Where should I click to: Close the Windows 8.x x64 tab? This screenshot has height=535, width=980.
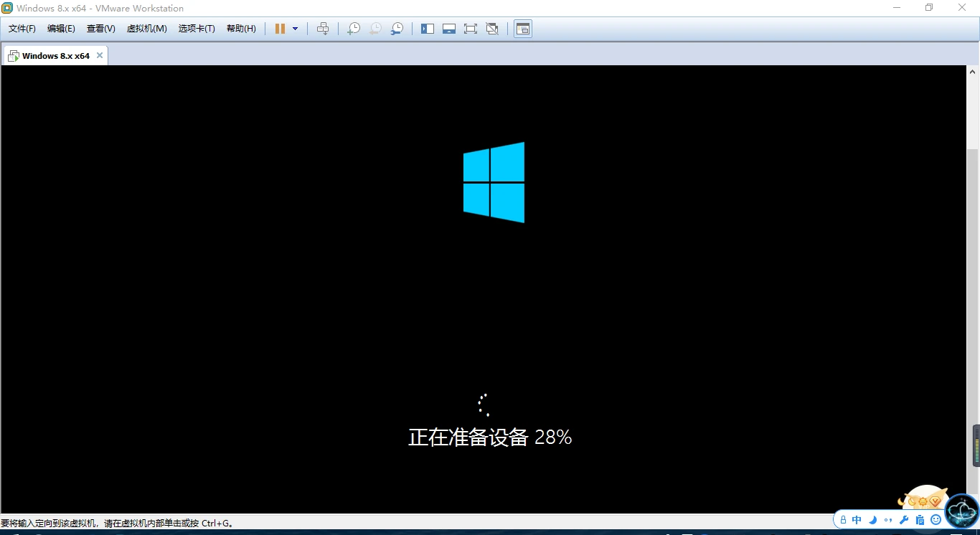coord(100,55)
